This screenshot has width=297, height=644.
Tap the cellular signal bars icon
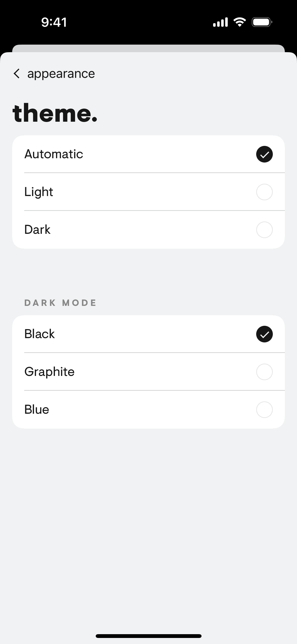(x=220, y=22)
